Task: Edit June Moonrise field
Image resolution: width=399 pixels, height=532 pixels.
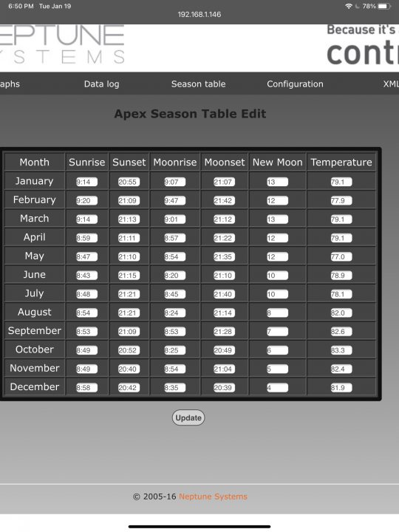Action: (174, 275)
